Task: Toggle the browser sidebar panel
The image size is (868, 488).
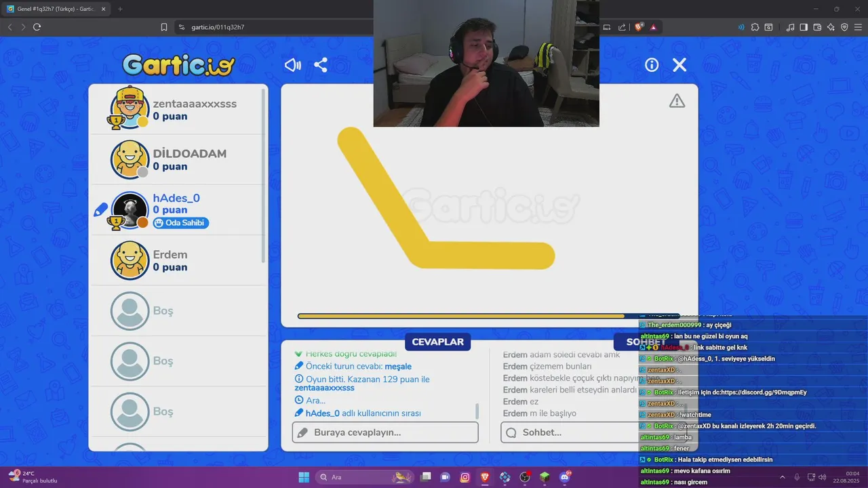Action: [804, 27]
